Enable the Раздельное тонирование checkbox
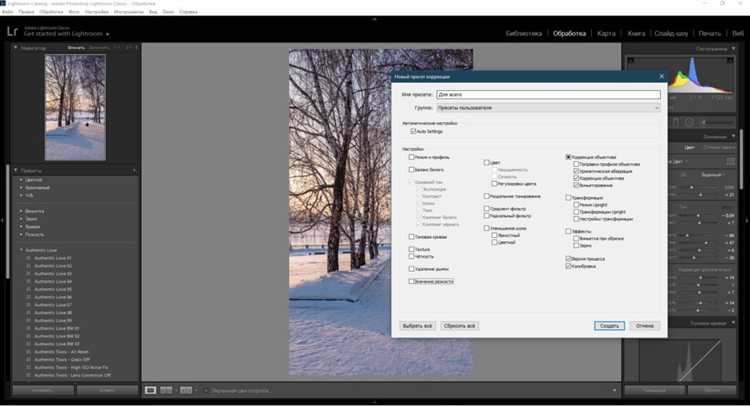The width and height of the screenshot is (750, 406). pyautogui.click(x=486, y=196)
